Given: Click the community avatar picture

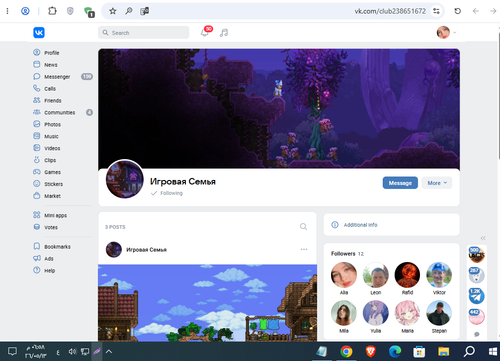Looking at the screenshot, I should (x=125, y=179).
